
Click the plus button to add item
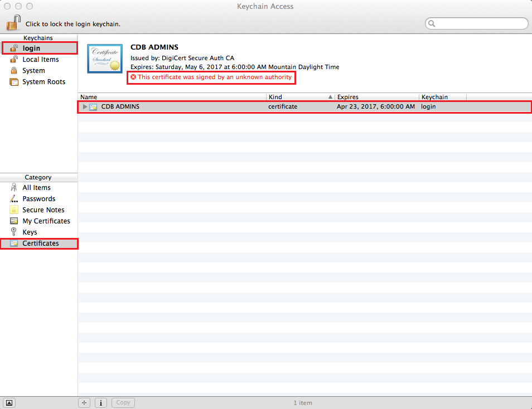(85, 402)
